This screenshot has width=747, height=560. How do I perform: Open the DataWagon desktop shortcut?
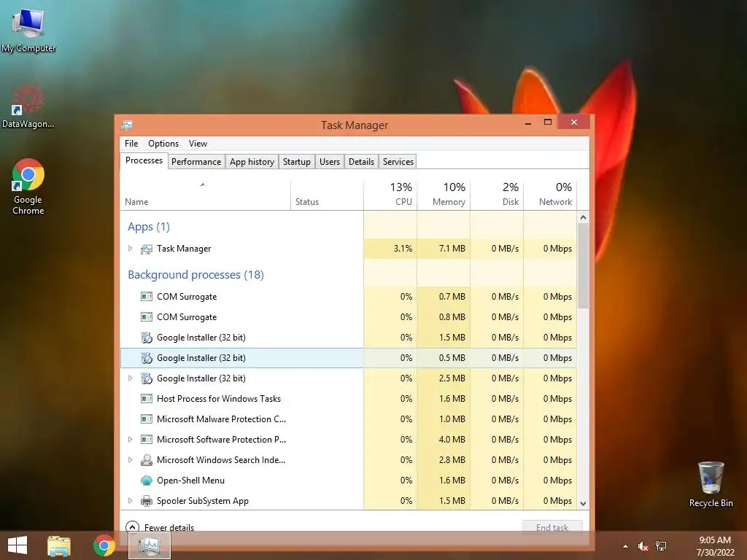tap(28, 106)
